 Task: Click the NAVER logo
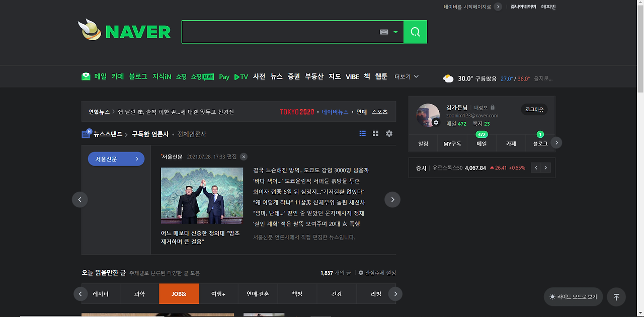124,31
